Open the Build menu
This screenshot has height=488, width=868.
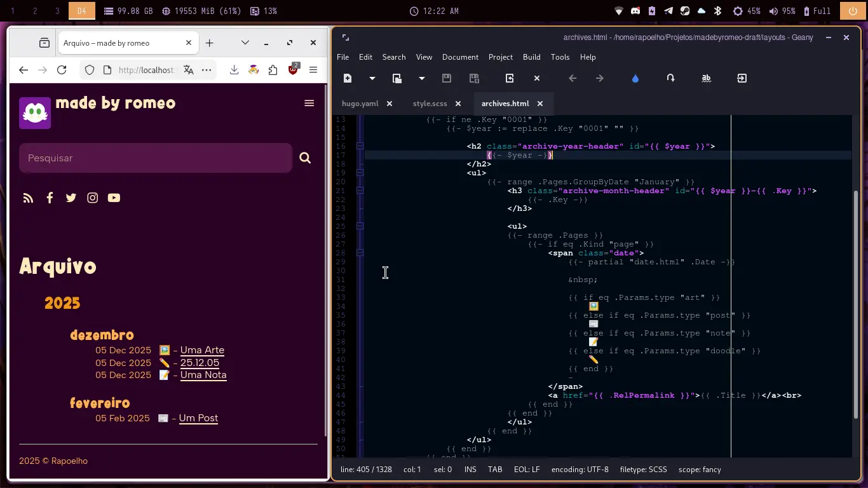(531, 57)
